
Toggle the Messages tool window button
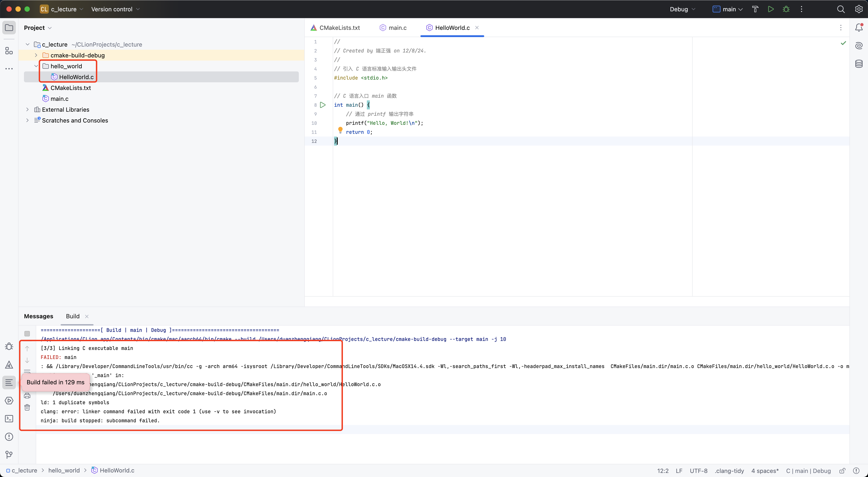coord(9,382)
